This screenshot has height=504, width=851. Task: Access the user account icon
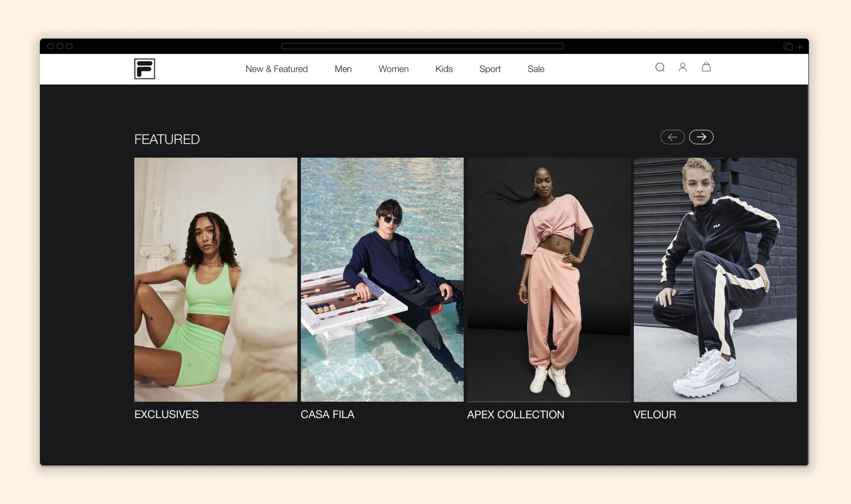pos(683,67)
